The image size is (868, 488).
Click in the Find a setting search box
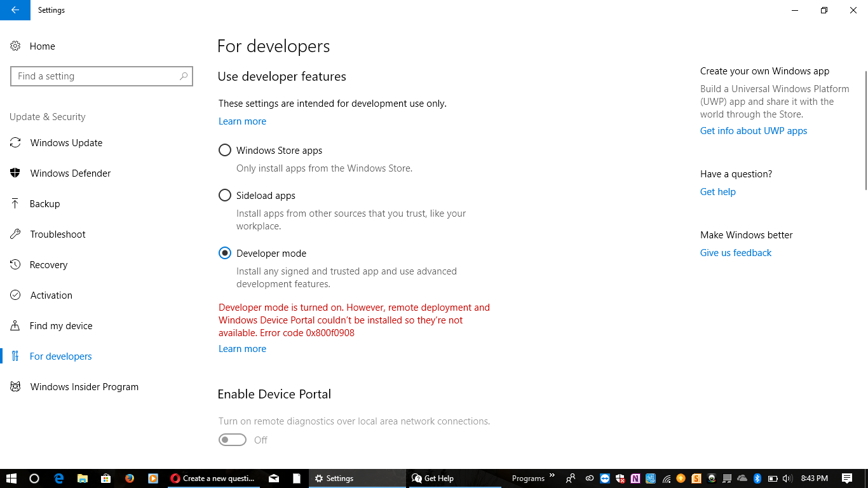tap(102, 76)
